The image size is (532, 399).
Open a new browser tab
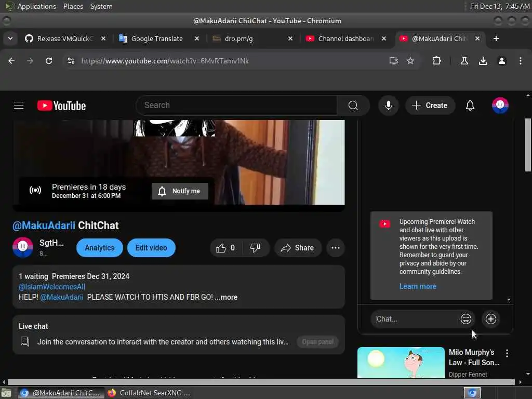pyautogui.click(x=496, y=38)
